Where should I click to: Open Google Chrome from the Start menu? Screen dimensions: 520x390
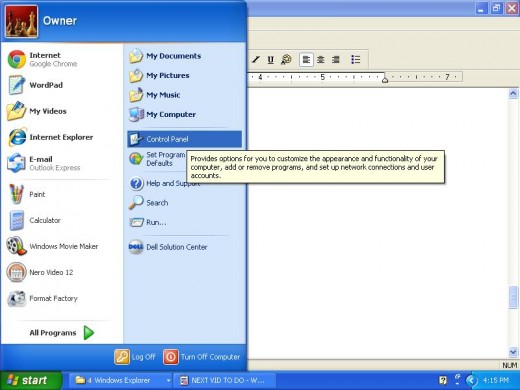tap(62, 59)
